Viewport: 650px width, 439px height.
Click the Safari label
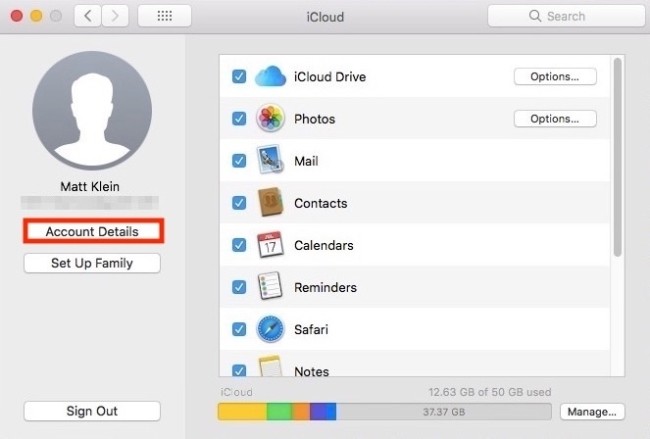tap(311, 330)
